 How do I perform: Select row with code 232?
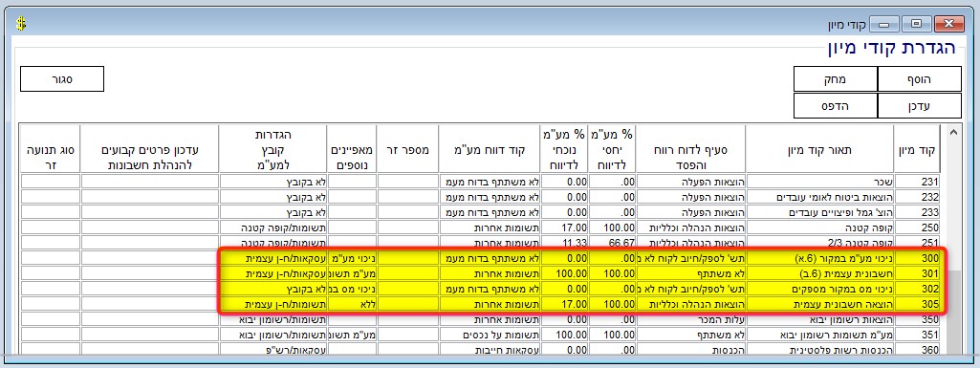[481, 197]
